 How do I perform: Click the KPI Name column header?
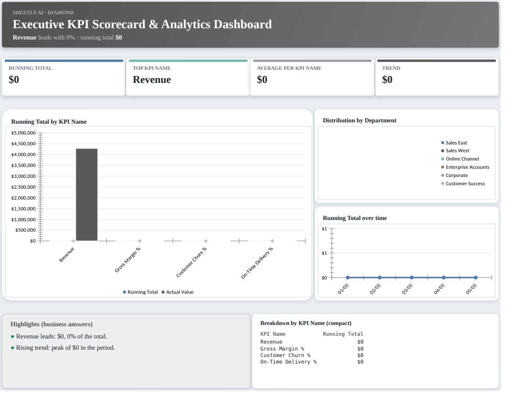coord(273,334)
